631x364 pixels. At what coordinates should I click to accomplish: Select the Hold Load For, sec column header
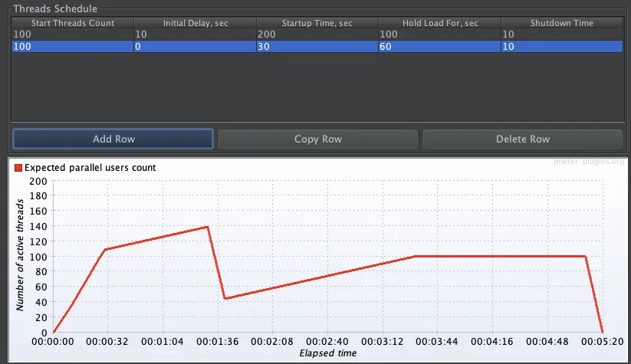tap(440, 23)
